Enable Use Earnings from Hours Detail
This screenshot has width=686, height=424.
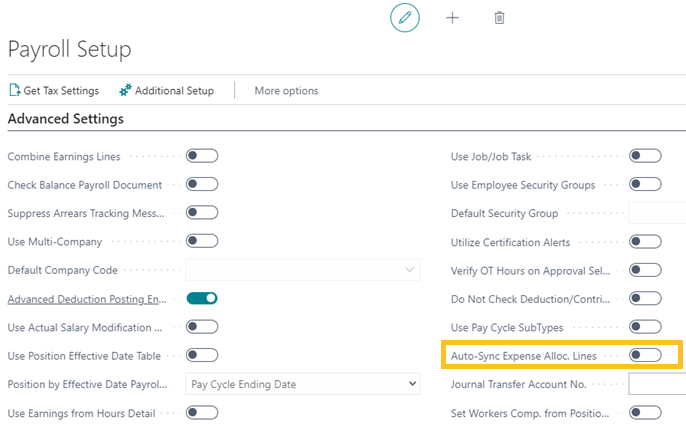coord(202,412)
